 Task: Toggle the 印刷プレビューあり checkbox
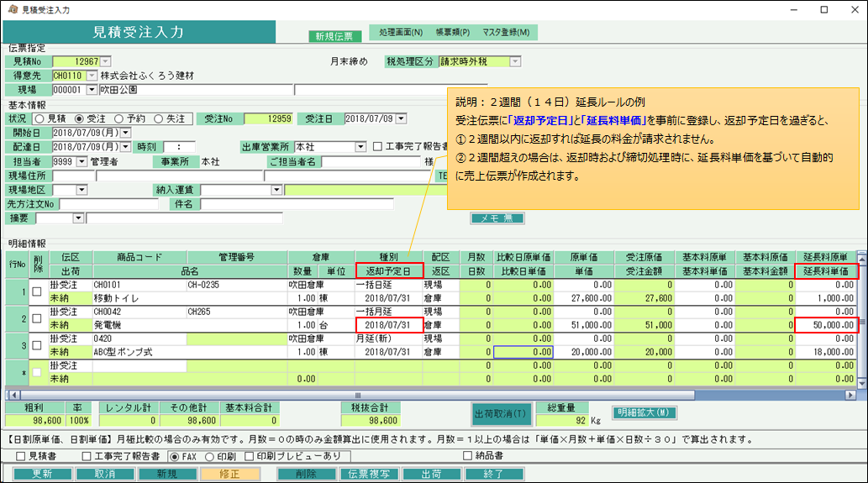(x=249, y=456)
